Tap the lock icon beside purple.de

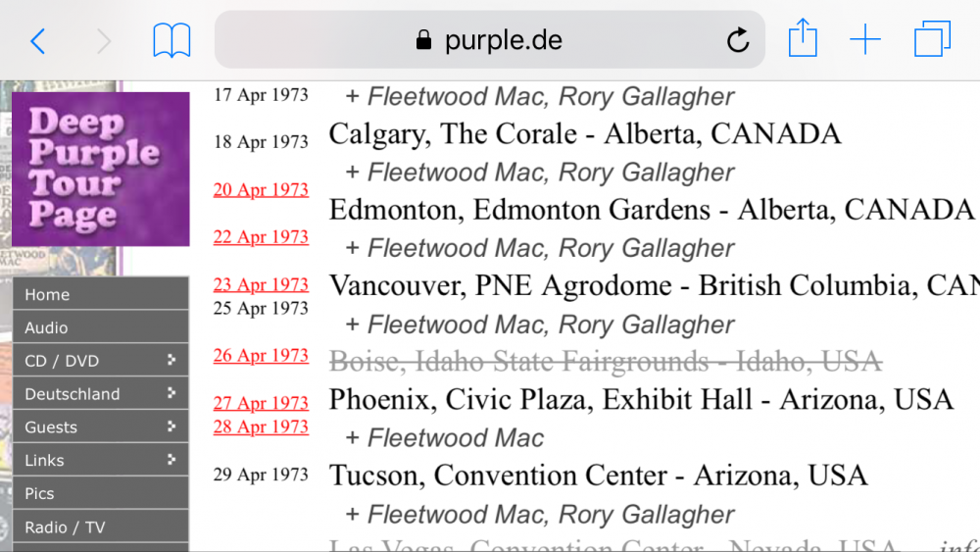[x=423, y=40]
